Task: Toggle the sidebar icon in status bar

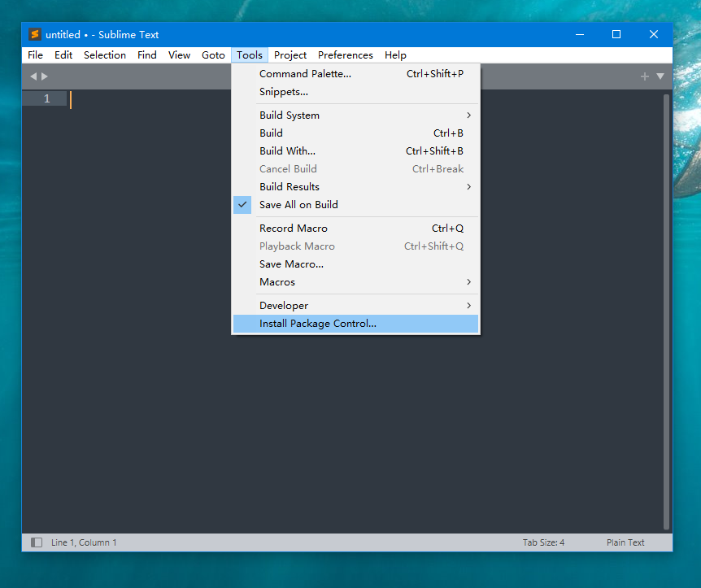Action: [x=37, y=542]
